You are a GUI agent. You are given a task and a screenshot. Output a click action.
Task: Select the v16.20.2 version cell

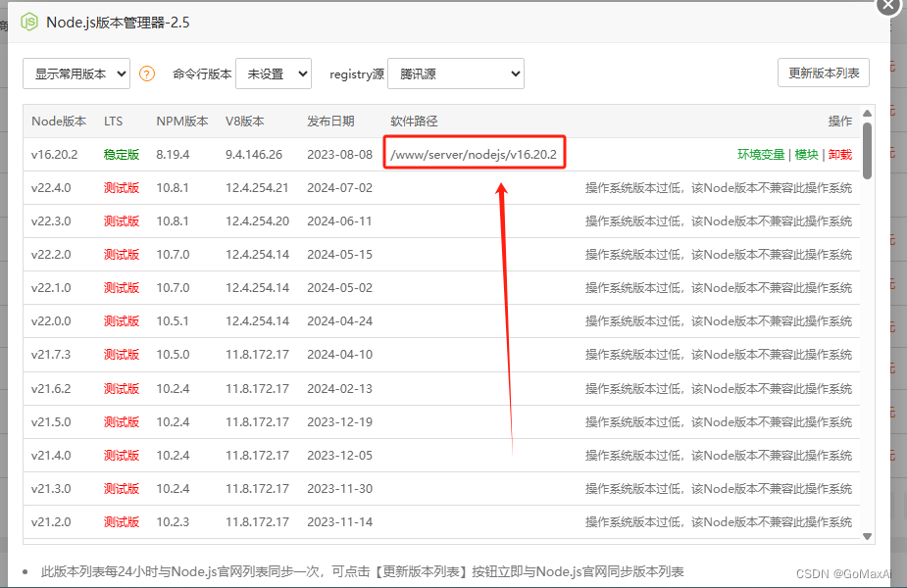pos(54,155)
